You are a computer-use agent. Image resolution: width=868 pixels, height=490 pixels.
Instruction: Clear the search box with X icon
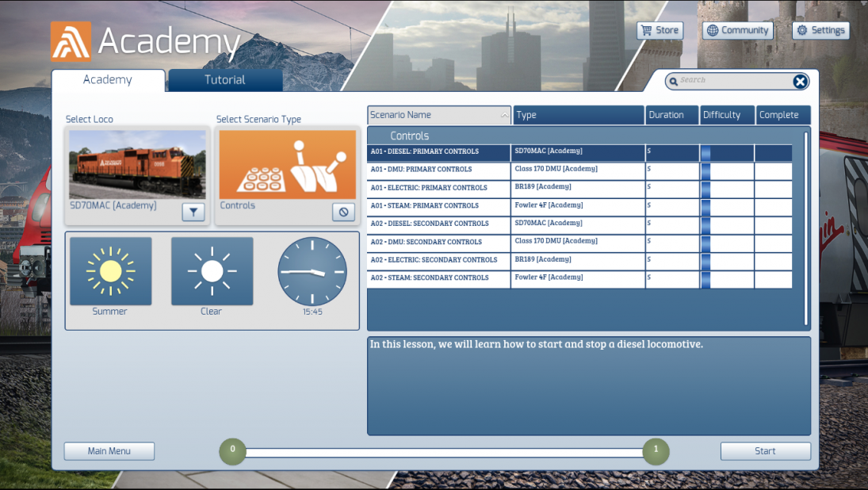pos(801,82)
